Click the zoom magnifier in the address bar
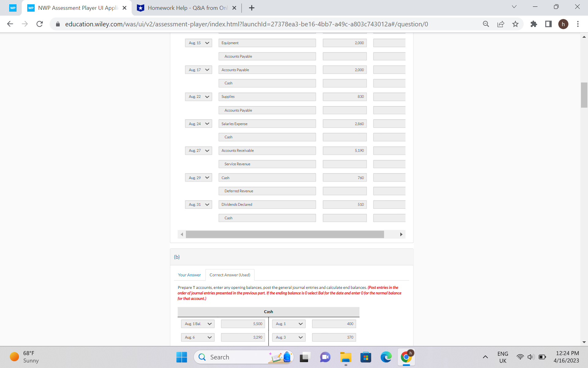Viewport: 588px width, 368px height. pyautogui.click(x=486, y=24)
